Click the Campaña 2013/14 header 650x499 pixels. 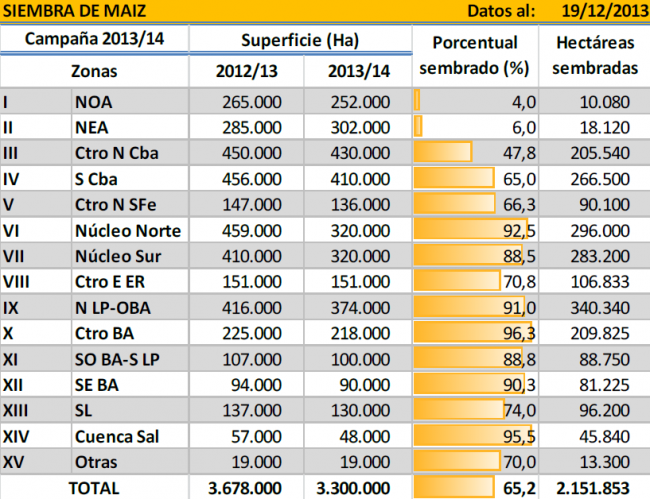[x=94, y=41]
